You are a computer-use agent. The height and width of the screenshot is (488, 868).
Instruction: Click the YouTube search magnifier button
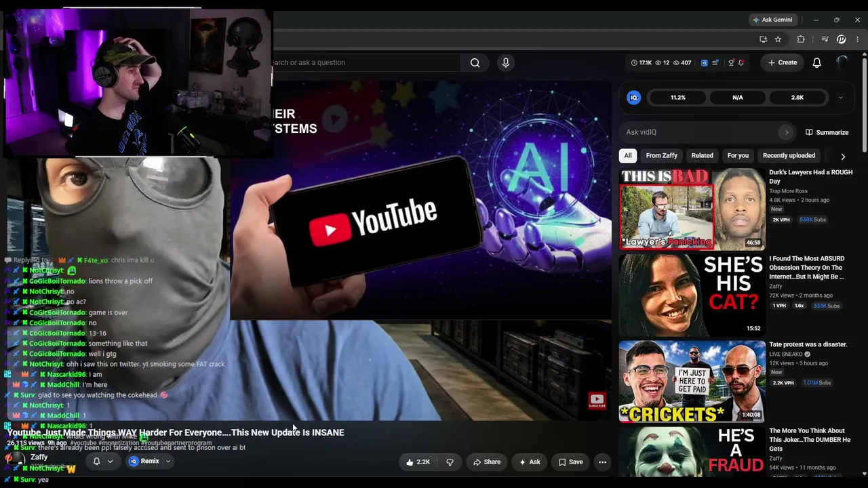pyautogui.click(x=475, y=62)
